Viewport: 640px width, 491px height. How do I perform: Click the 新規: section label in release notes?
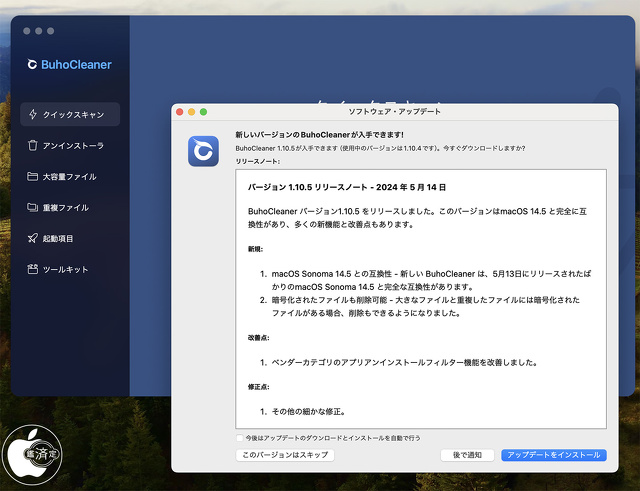[256, 249]
